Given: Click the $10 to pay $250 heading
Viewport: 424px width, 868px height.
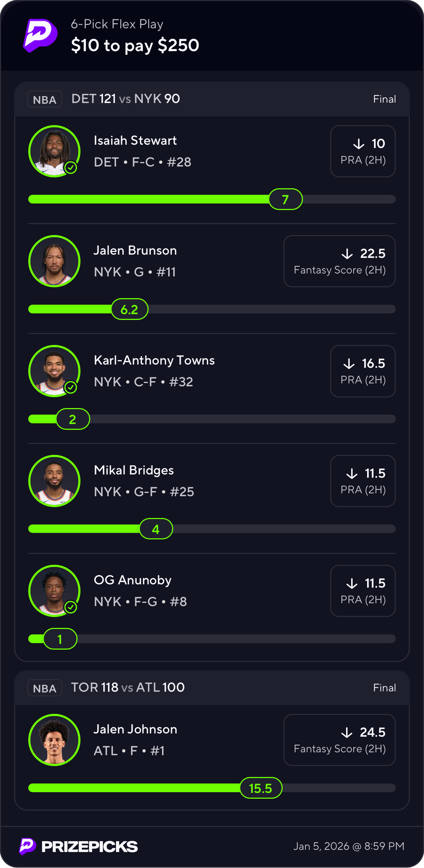Looking at the screenshot, I should tap(135, 45).
